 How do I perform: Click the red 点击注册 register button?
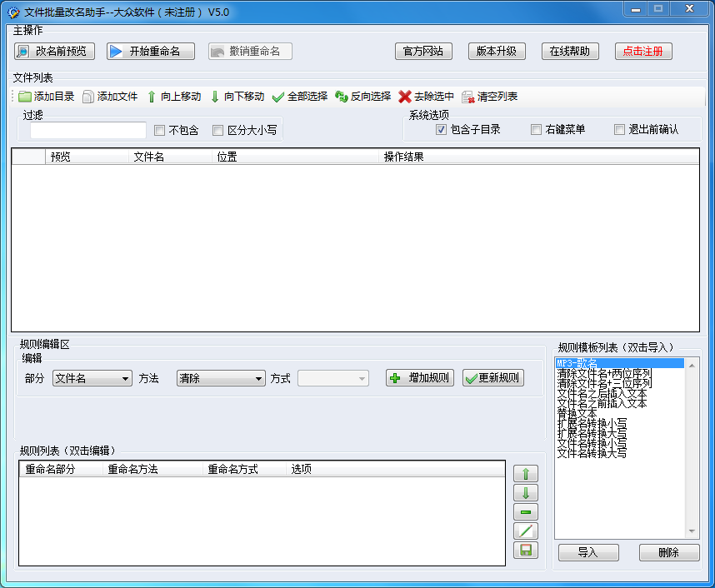coord(643,51)
